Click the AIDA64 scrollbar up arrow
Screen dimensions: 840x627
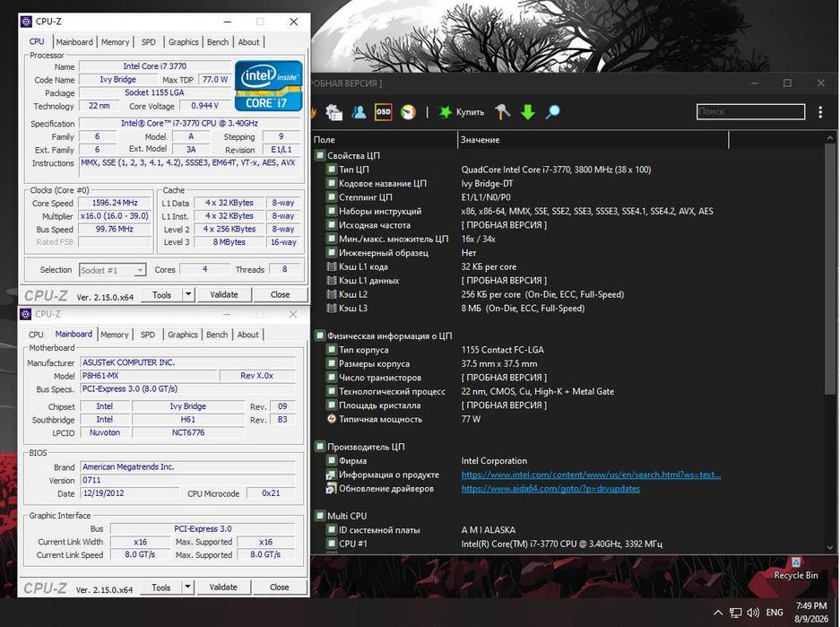[x=830, y=138]
